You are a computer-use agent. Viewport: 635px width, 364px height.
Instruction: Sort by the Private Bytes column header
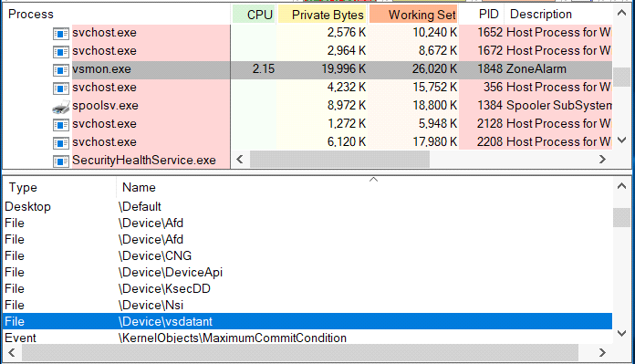(x=322, y=15)
